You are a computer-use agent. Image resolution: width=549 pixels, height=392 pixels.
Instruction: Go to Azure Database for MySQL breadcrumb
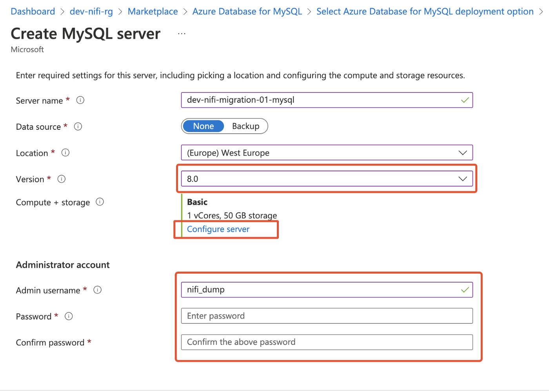(x=247, y=11)
